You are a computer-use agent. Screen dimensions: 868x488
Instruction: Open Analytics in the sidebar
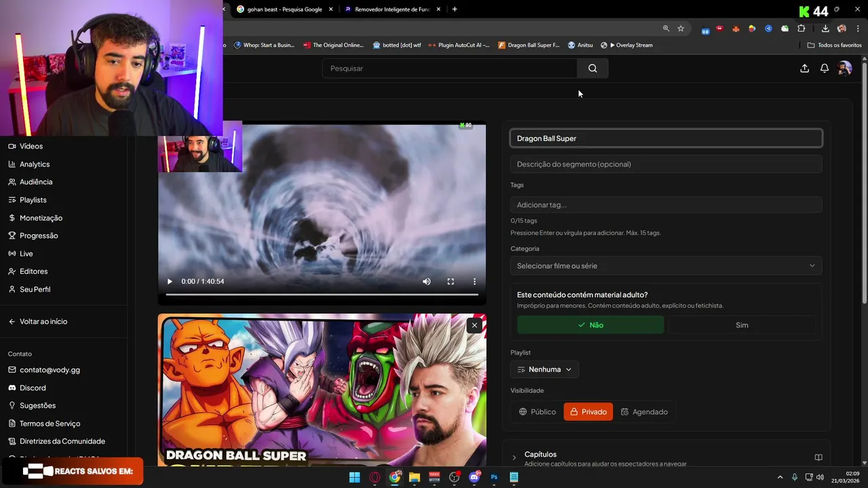(x=29, y=164)
